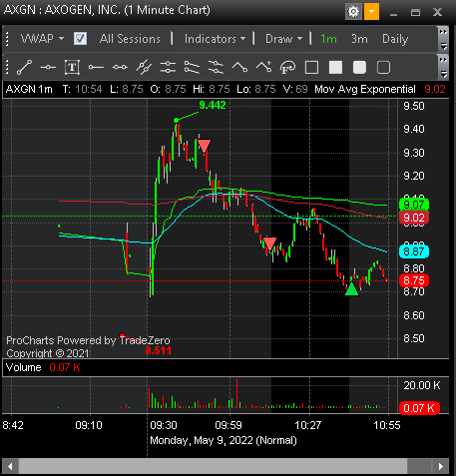Select the Fibonacci spiral tool

click(x=287, y=68)
